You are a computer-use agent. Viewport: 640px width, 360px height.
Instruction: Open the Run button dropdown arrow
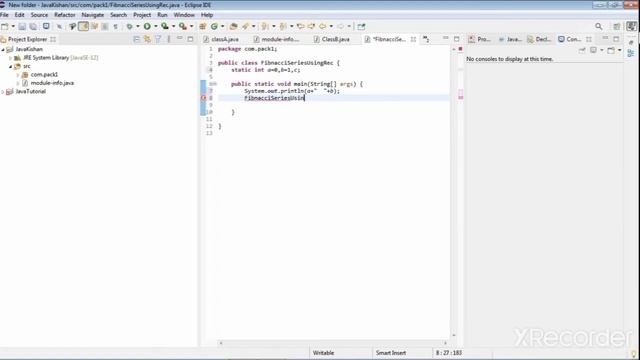point(156,27)
